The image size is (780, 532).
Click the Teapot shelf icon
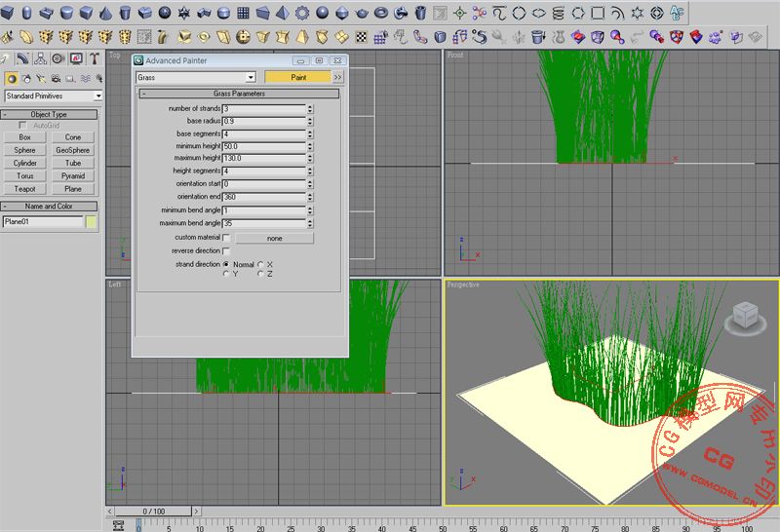point(362,13)
